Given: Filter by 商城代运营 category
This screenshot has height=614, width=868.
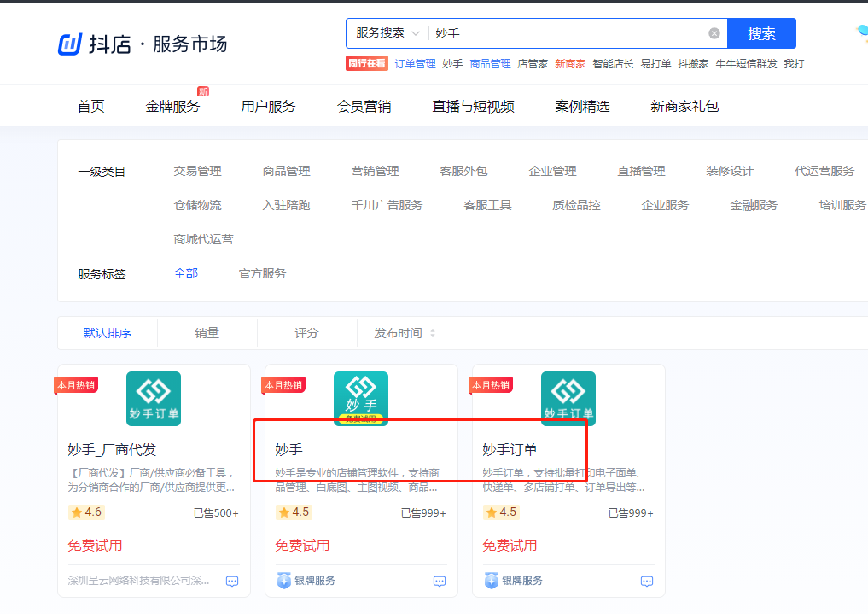Looking at the screenshot, I should pos(204,239).
